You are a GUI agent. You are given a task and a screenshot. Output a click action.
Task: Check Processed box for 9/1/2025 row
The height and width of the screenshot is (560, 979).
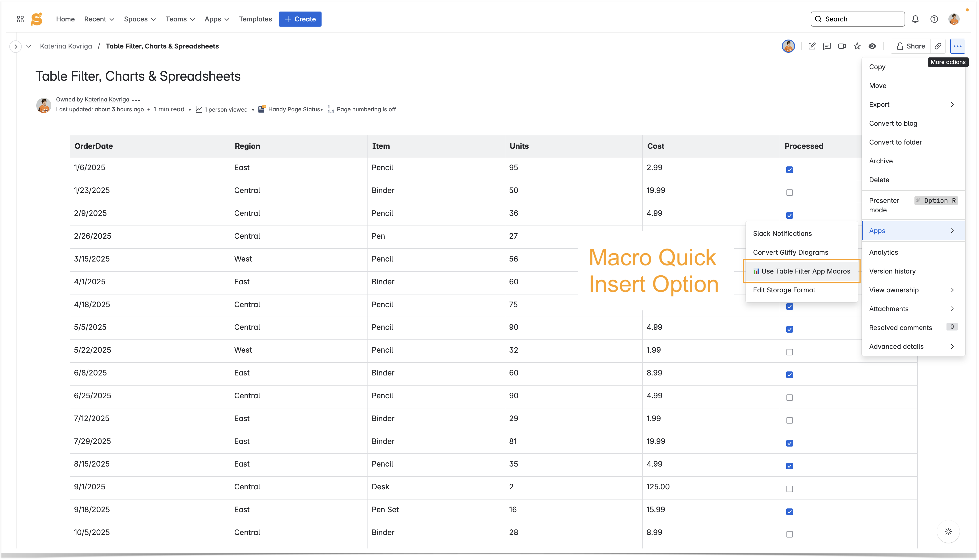(x=789, y=489)
